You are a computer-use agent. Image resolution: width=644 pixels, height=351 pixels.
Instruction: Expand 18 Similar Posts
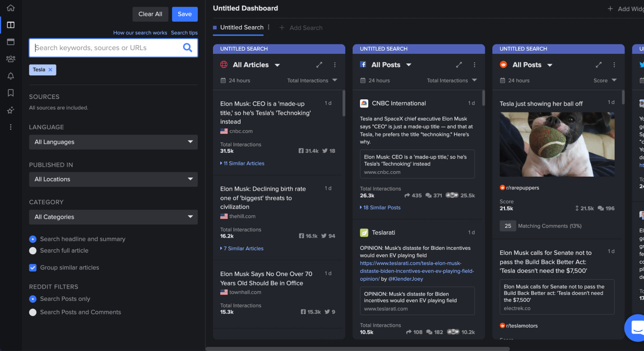pyautogui.click(x=380, y=208)
